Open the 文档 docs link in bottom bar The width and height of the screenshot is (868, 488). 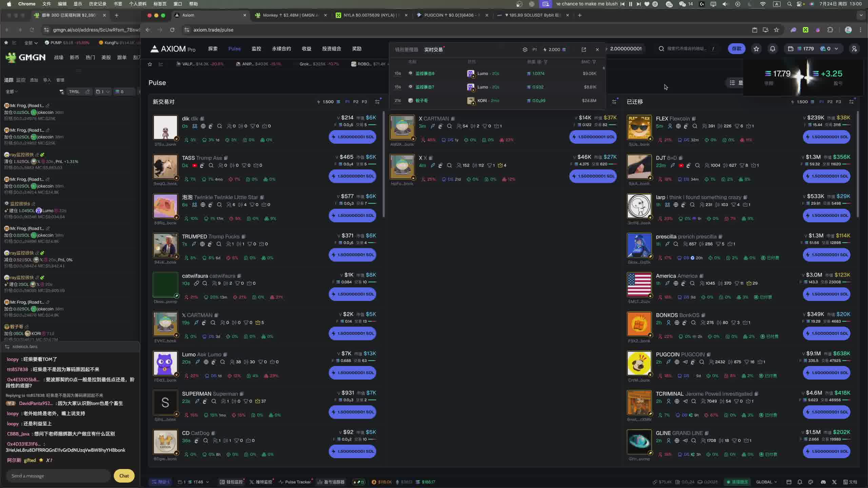point(850,482)
